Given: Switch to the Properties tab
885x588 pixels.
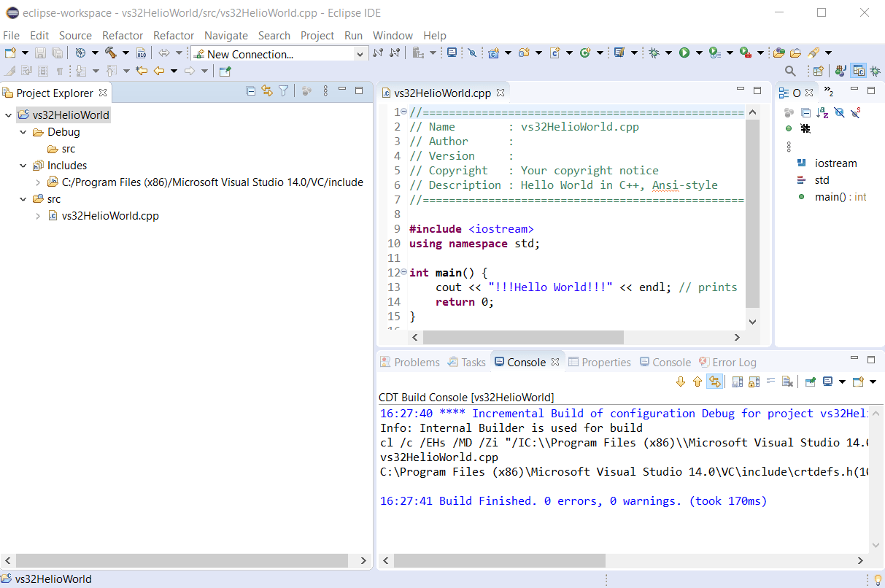Looking at the screenshot, I should [x=599, y=362].
